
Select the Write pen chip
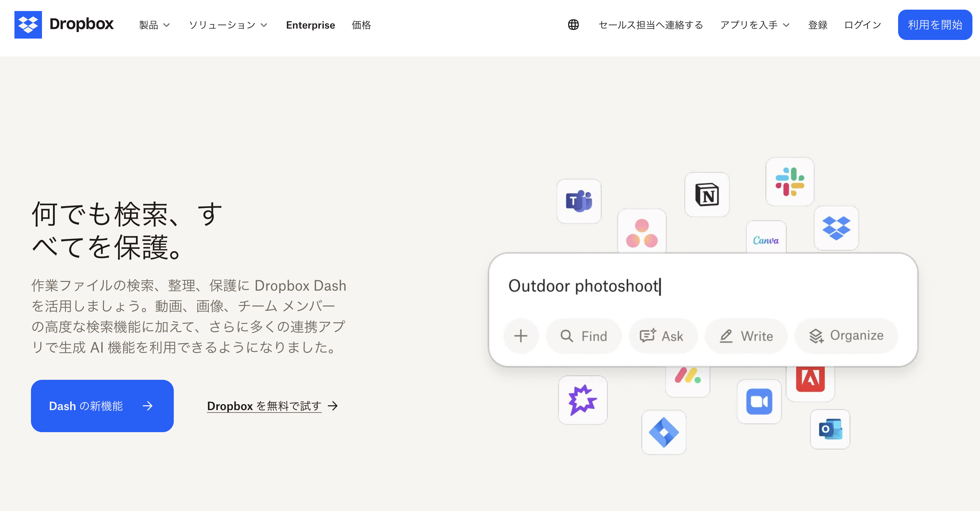click(x=746, y=336)
